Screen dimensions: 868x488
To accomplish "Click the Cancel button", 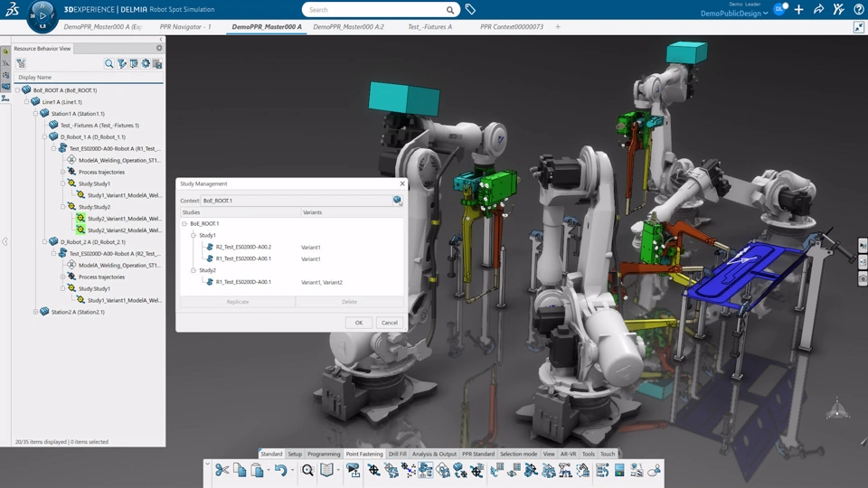I will (x=389, y=323).
